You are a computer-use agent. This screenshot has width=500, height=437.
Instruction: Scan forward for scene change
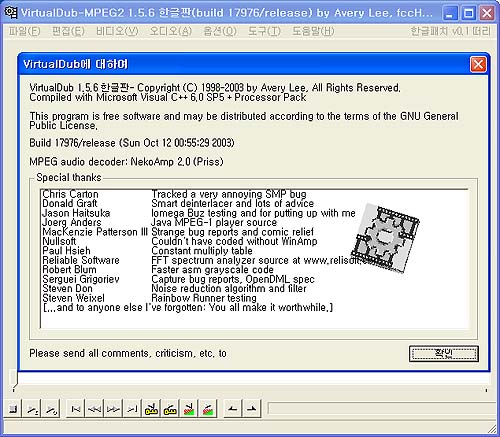[x=208, y=409]
